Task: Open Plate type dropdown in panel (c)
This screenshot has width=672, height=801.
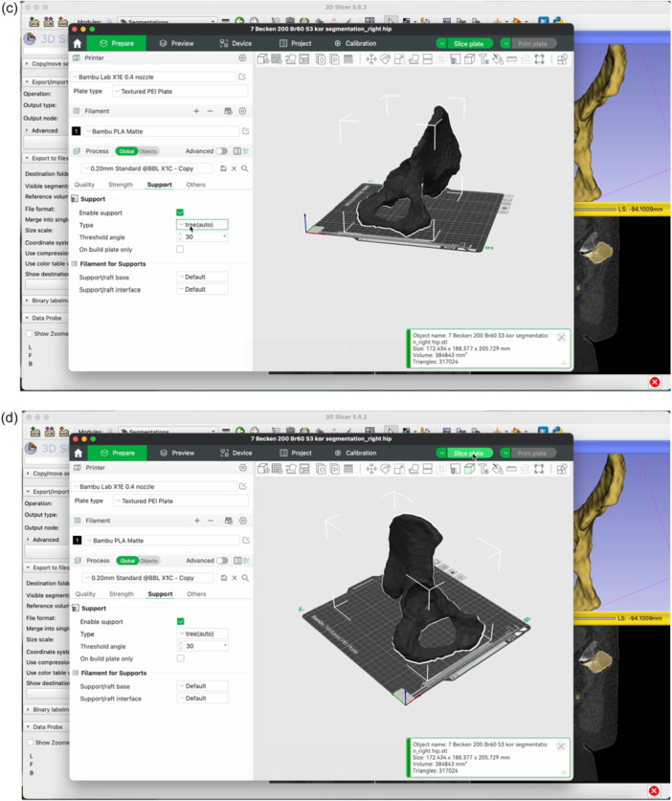Action: tap(180, 92)
